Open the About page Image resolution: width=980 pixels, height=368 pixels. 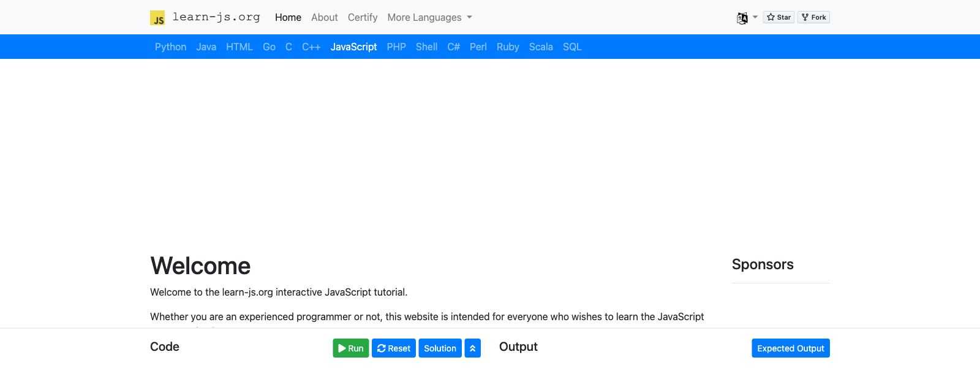tap(324, 17)
